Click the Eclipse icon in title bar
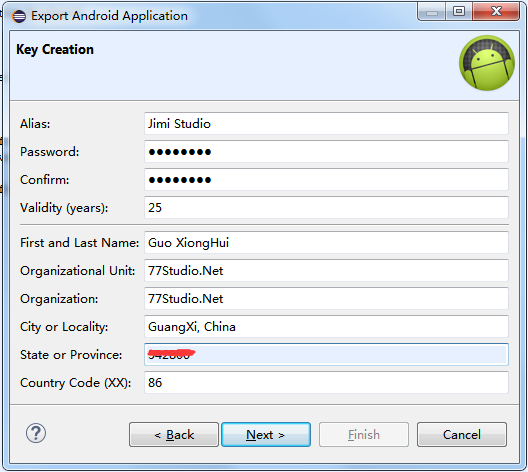 click(x=19, y=16)
